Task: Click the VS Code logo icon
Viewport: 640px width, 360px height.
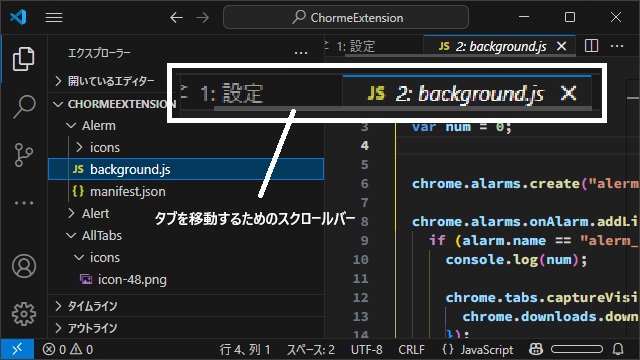Action: pyautogui.click(x=18, y=17)
